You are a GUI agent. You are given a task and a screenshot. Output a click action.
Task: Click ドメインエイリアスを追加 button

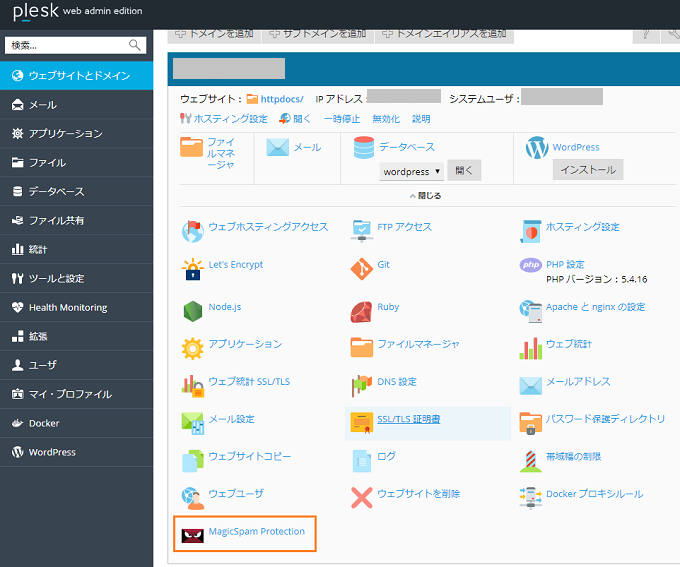444,35
